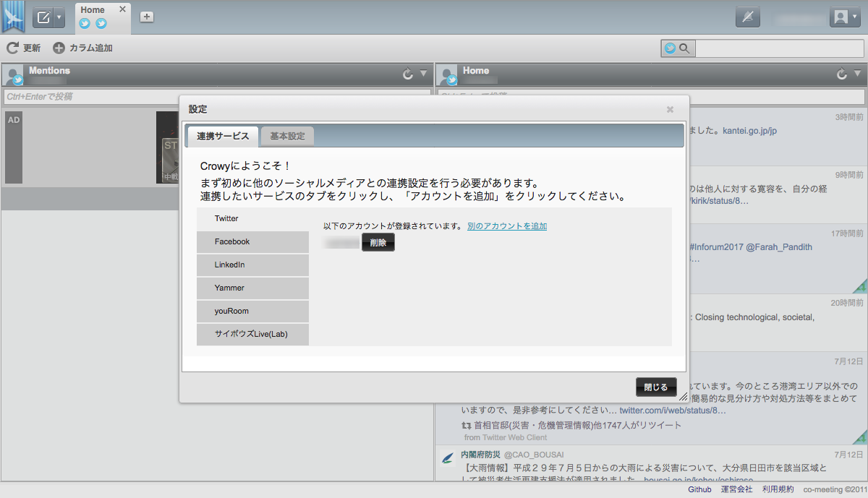The width and height of the screenshot is (868, 498).
Task: Click the 内閣府防災 account name
Action: click(x=480, y=455)
